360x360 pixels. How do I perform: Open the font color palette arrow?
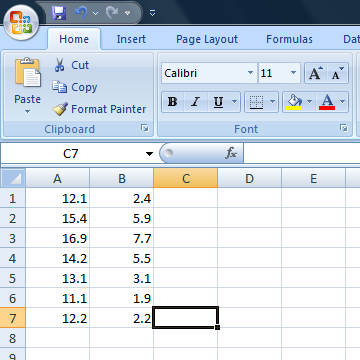coord(343,102)
